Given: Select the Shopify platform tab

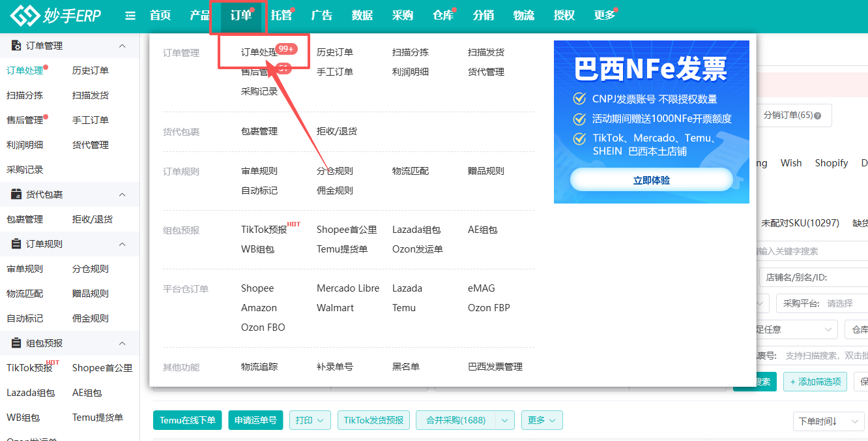Looking at the screenshot, I should tap(832, 163).
